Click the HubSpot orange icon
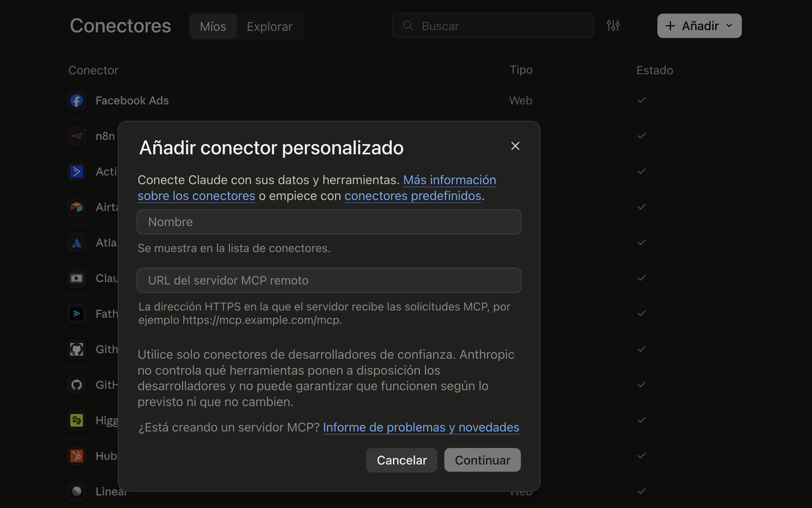This screenshot has width=812, height=508. pos(76,456)
